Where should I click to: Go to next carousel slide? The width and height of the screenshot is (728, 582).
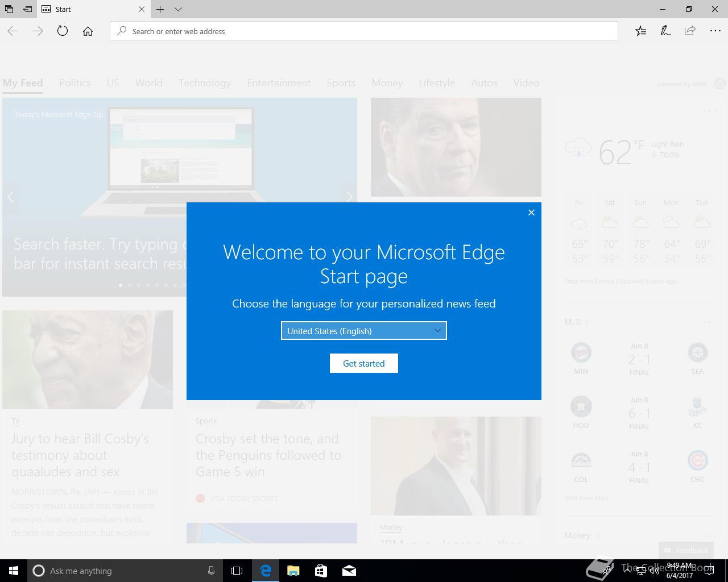[x=349, y=197]
